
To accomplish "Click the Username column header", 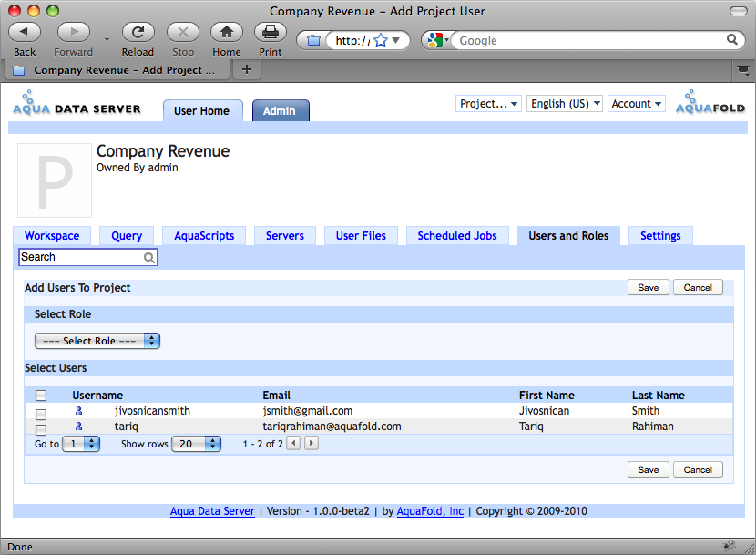I will (97, 396).
